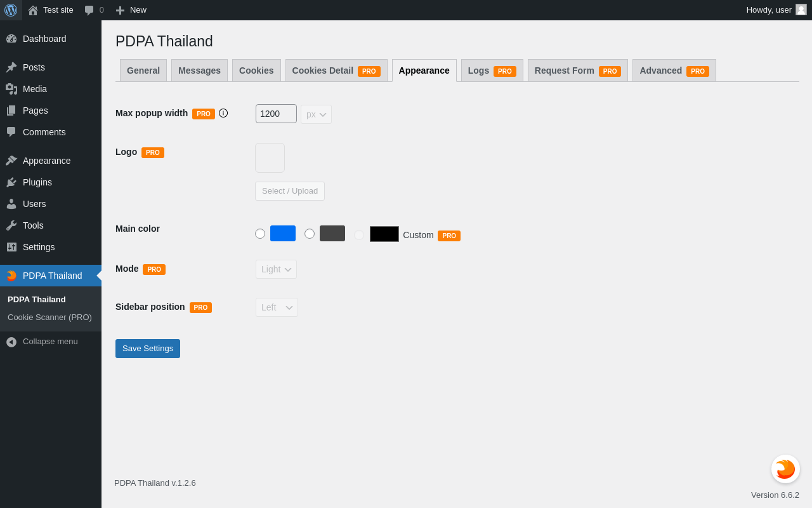The image size is (812, 508).
Task: Open the Mode dropdown showing Light
Action: click(276, 269)
